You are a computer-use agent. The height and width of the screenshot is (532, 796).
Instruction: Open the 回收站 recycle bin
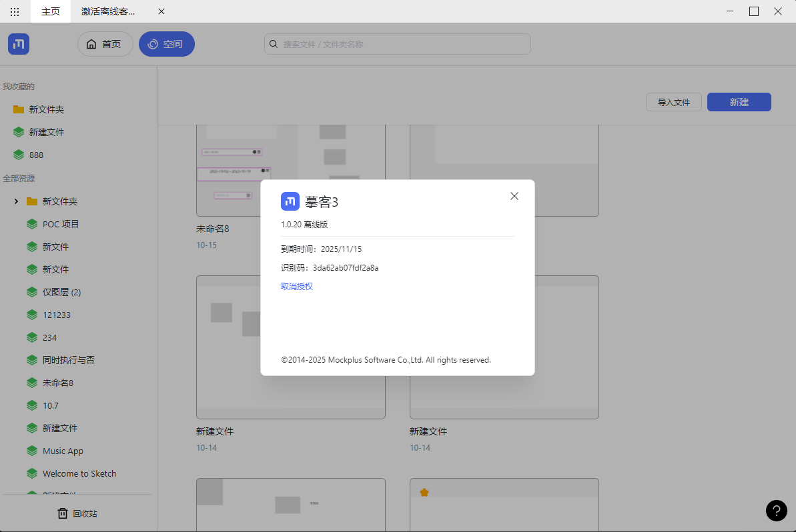[x=77, y=513]
